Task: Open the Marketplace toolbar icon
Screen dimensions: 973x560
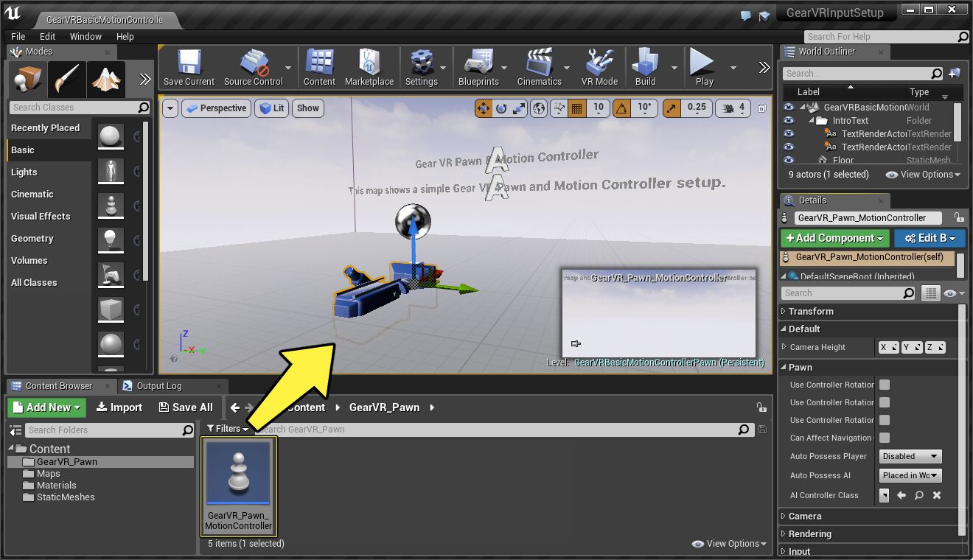Action: (369, 63)
